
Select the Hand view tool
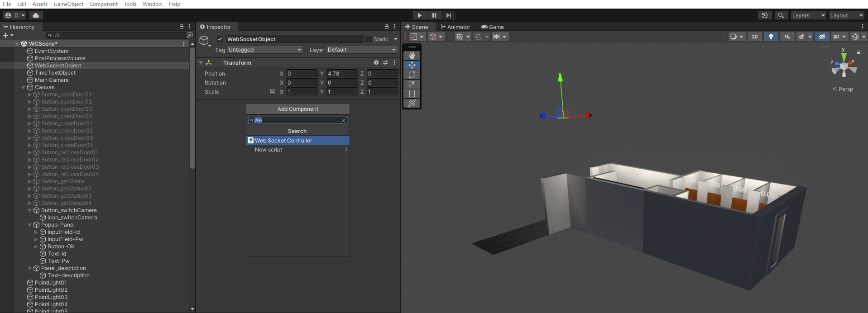tap(412, 56)
